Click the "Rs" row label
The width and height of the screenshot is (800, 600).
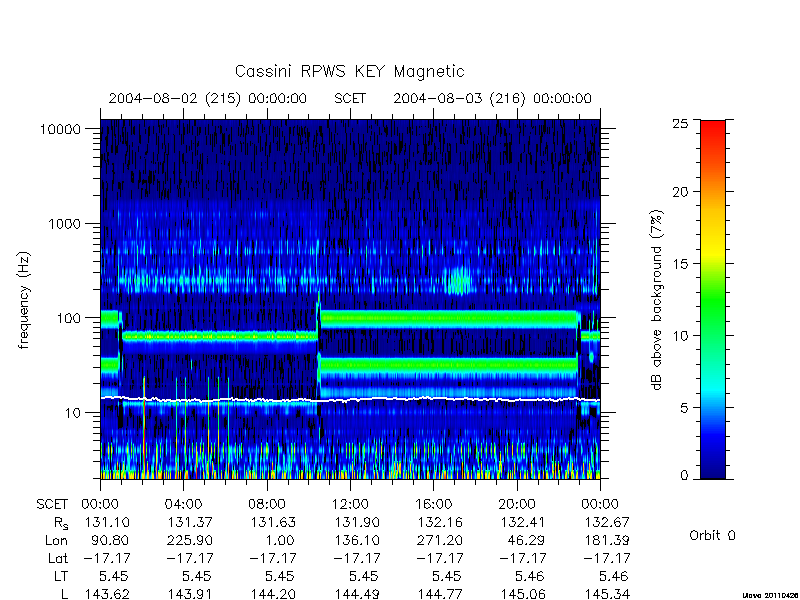coord(61,523)
